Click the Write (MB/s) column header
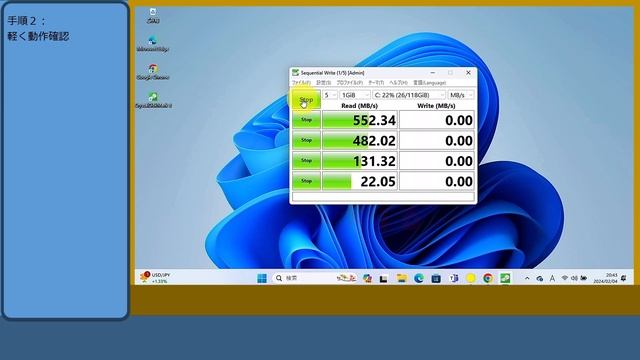The height and width of the screenshot is (360, 640). tap(436, 106)
